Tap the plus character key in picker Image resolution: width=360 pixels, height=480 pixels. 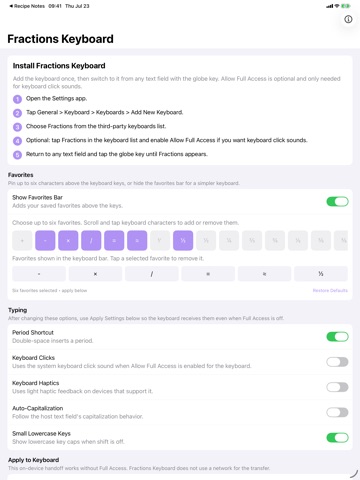pyautogui.click(x=22, y=240)
